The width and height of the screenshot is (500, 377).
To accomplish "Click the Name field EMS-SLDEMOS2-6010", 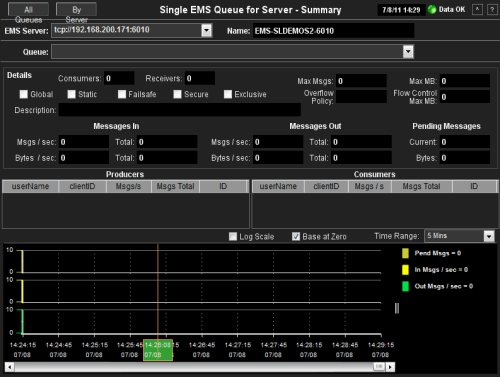I will coord(333,31).
